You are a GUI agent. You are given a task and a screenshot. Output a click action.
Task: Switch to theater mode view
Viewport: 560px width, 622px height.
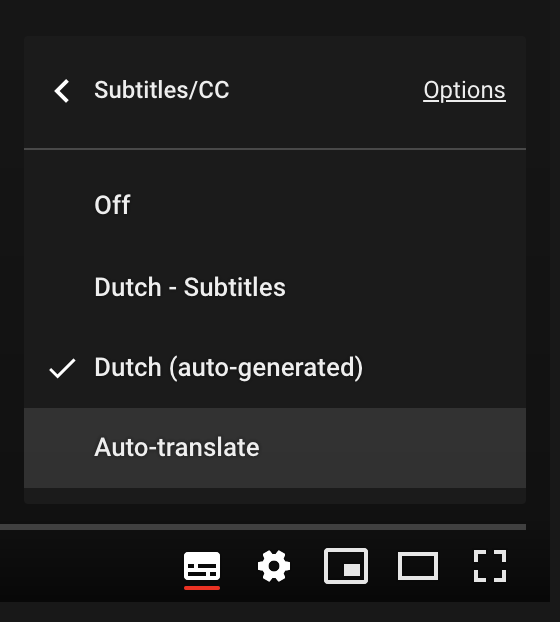pos(418,566)
